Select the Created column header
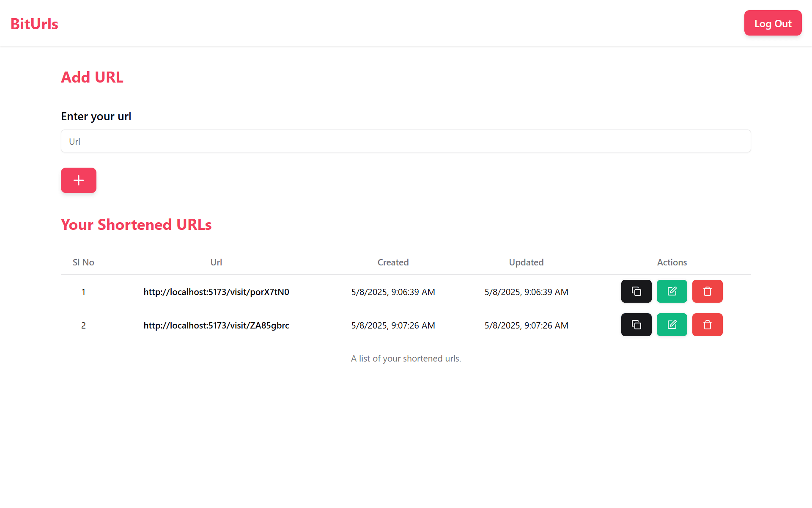812x508 pixels. 393,262
